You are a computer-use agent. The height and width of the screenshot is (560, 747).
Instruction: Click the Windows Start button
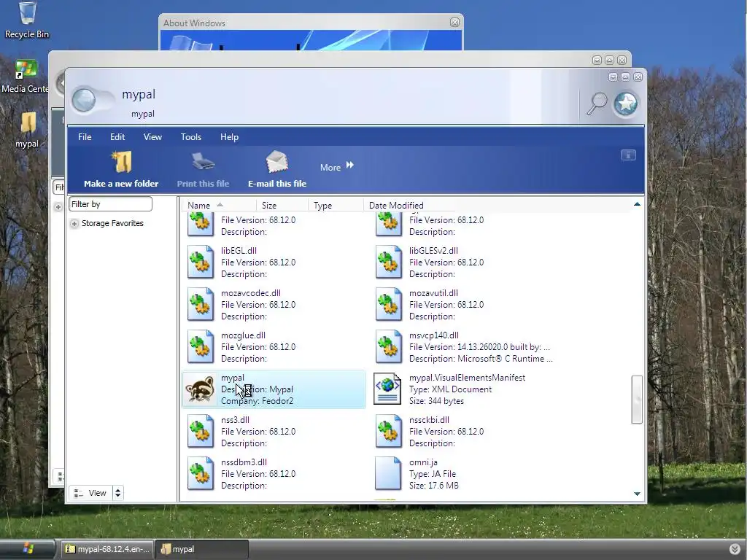coord(28,549)
